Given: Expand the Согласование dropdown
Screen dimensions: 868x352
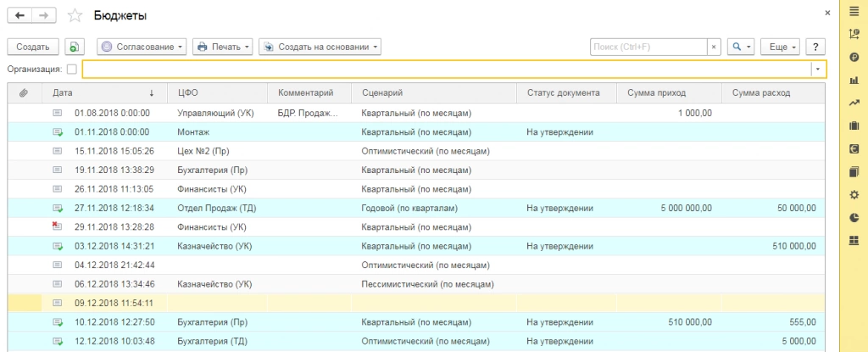Looking at the screenshot, I should point(142,47).
